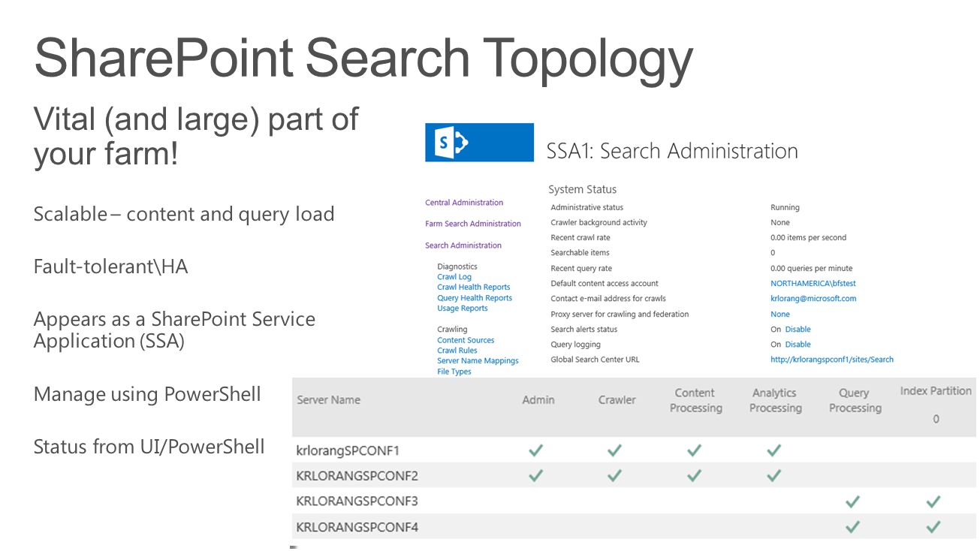Open Farm Search Administration link
980x551 pixels.
click(x=473, y=224)
